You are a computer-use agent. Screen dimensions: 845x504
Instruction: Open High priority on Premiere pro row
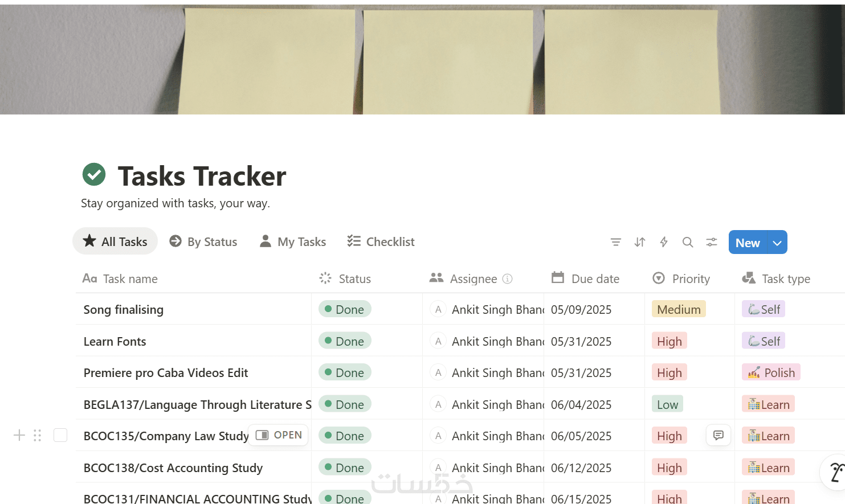click(x=669, y=372)
